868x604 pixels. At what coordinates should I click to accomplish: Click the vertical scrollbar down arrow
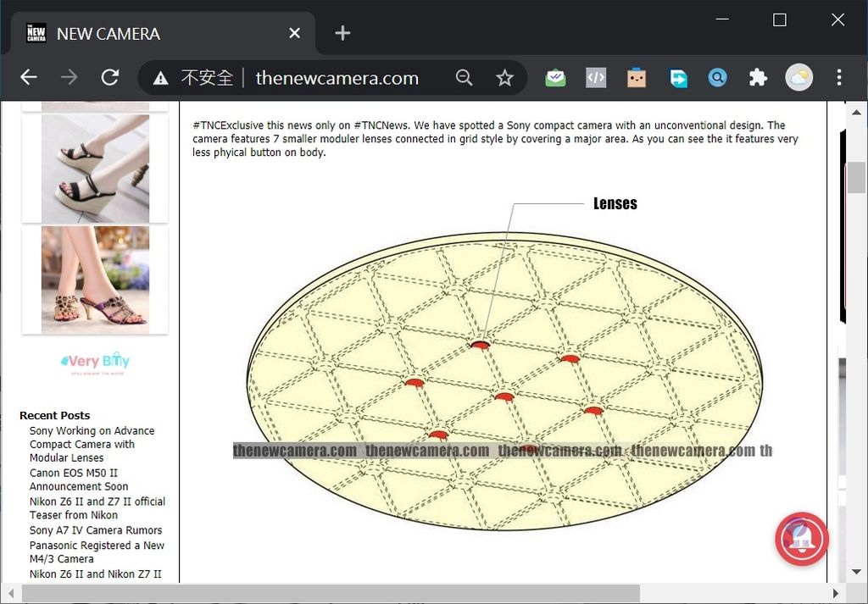click(856, 572)
